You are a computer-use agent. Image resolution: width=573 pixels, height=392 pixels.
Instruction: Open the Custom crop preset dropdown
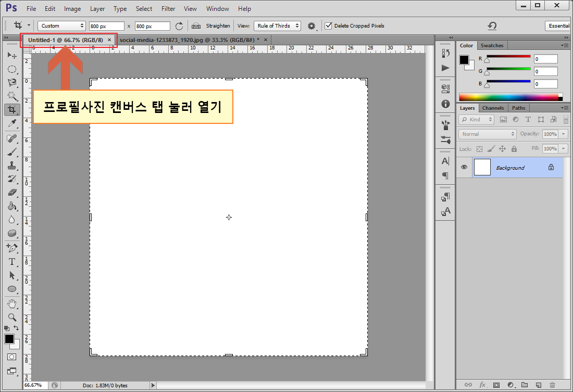(62, 26)
